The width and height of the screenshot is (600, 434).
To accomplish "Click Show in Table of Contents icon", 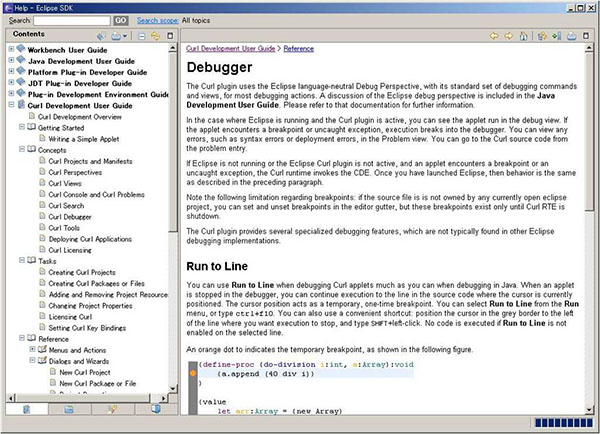I will coord(542,36).
